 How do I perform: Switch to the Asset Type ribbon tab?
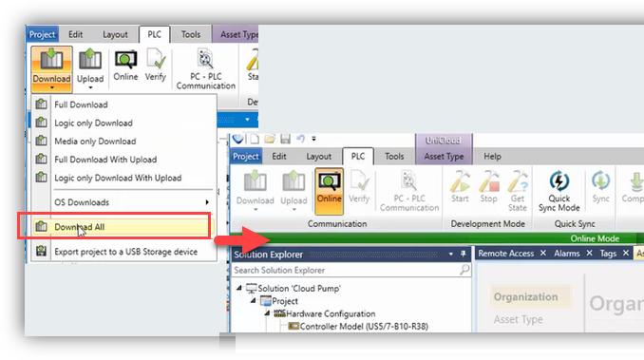tap(444, 157)
